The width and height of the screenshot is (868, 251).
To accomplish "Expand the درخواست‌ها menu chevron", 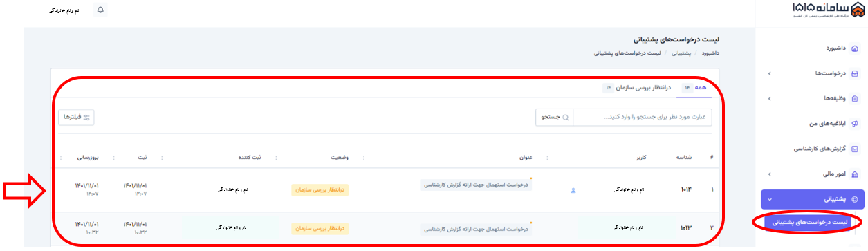I will point(770,73).
